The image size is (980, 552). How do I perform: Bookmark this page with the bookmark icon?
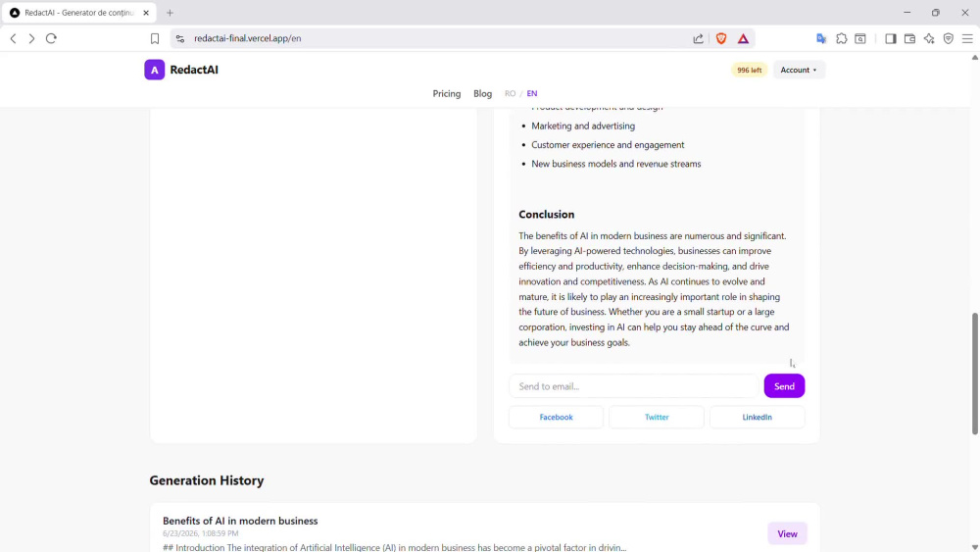[x=155, y=38]
